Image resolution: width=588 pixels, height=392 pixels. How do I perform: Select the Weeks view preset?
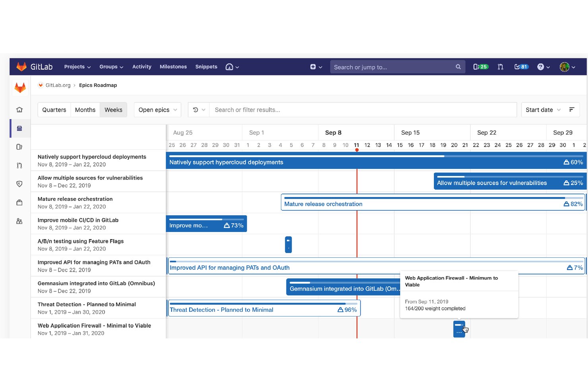(113, 110)
